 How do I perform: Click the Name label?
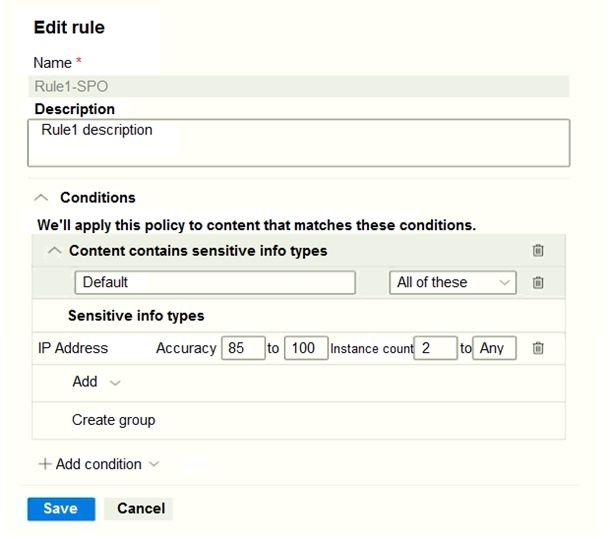tap(53, 63)
